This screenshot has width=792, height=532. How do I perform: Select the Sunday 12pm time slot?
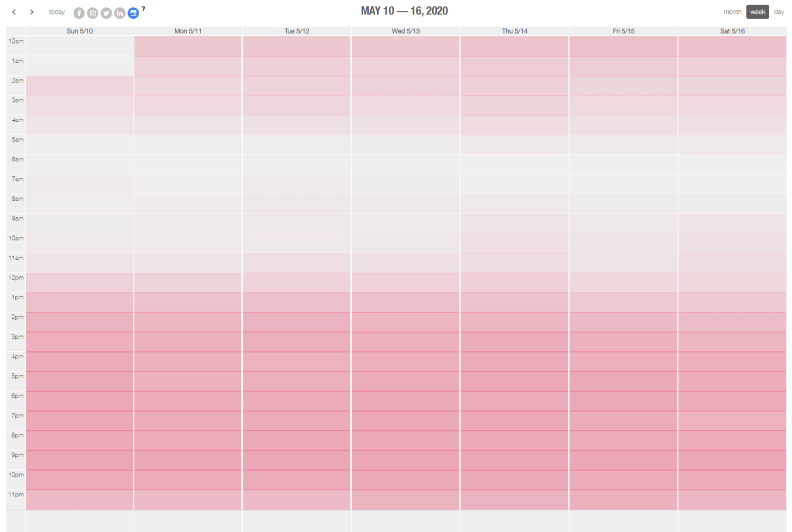80,282
